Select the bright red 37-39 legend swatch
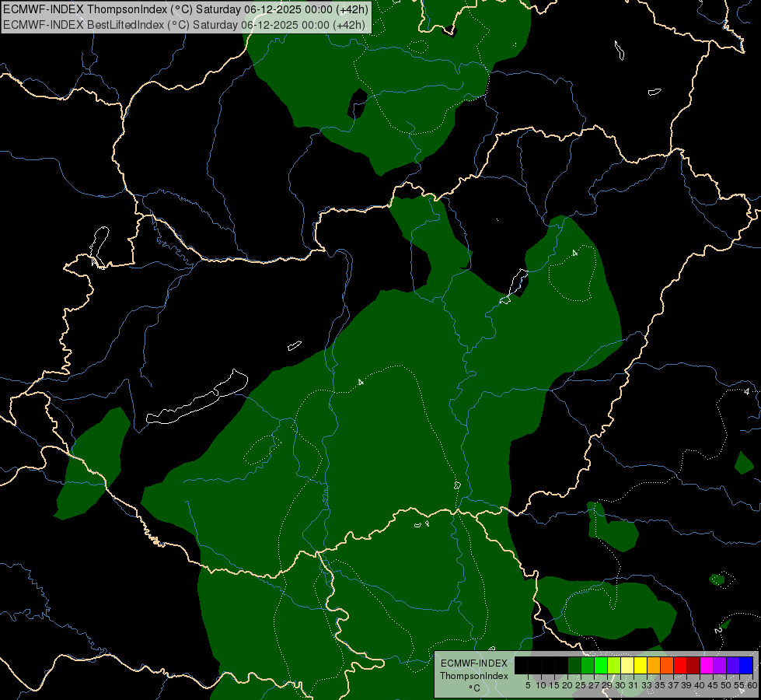Viewport: 761px width, 700px height. click(x=680, y=666)
